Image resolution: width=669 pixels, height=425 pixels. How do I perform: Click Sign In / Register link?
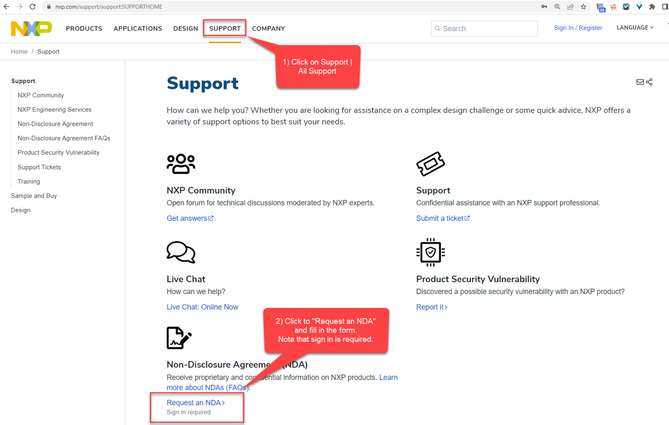pyautogui.click(x=578, y=28)
